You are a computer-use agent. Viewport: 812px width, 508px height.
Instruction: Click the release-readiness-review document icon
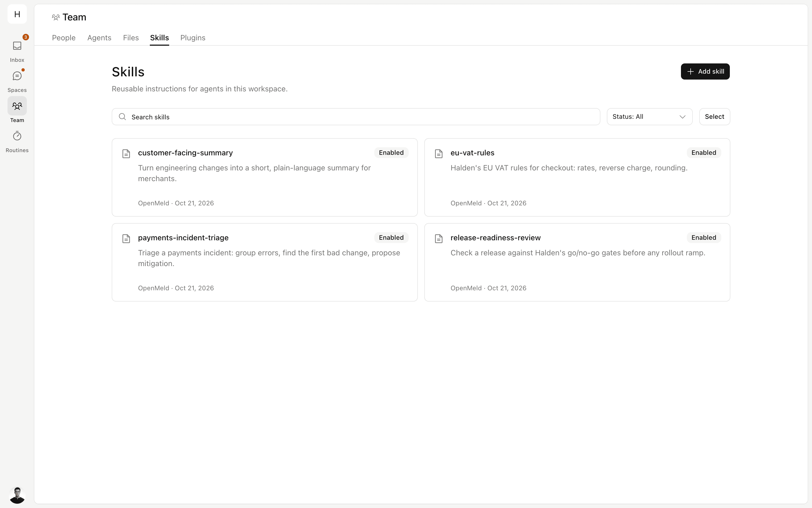click(x=438, y=239)
